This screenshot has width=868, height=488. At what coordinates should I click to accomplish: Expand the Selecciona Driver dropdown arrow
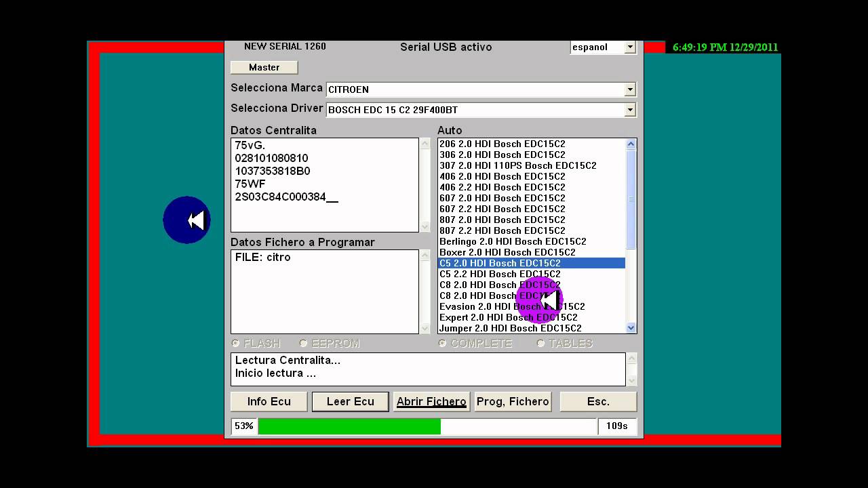(630, 110)
